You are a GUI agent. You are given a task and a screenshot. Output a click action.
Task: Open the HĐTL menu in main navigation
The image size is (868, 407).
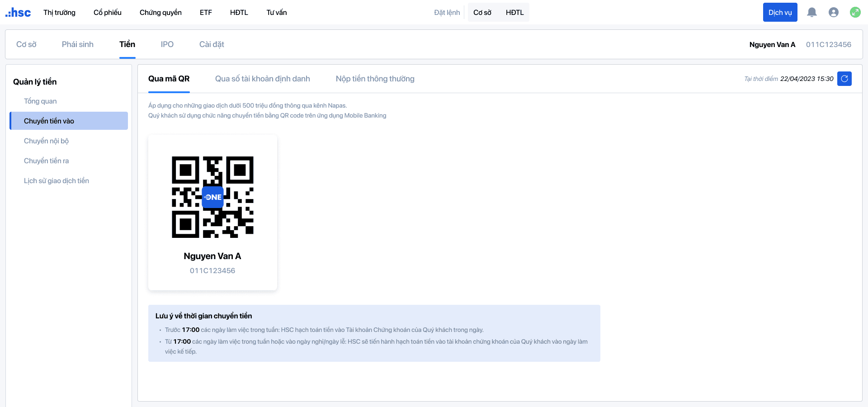(x=239, y=13)
